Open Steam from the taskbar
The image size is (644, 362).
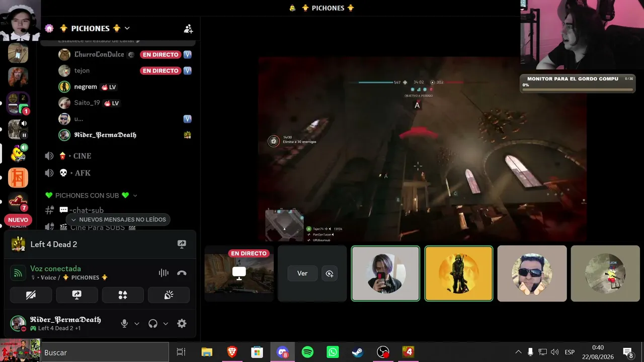click(x=358, y=352)
